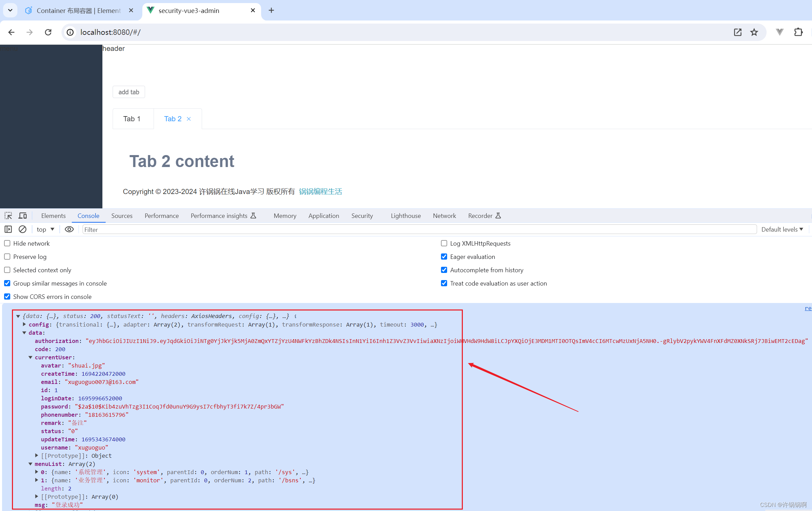Expand currentUser [[Prototype]] Object
Screen dimensions: 812x511
[x=37, y=456]
